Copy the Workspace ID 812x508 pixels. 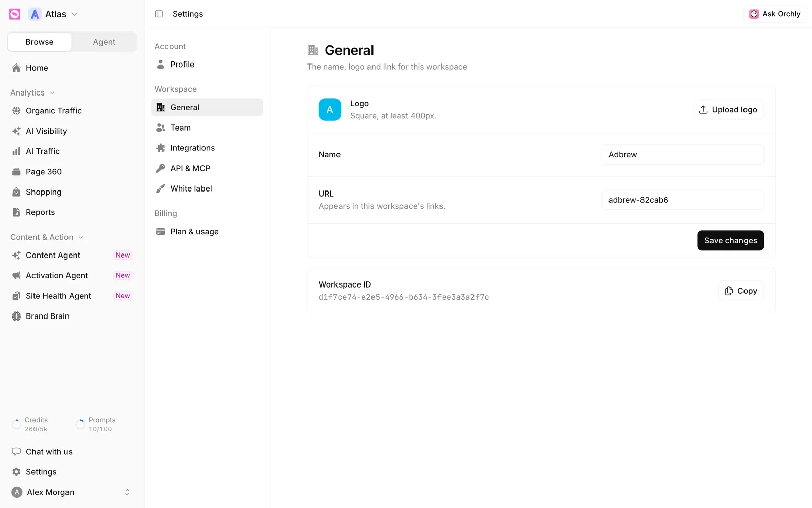pos(741,291)
